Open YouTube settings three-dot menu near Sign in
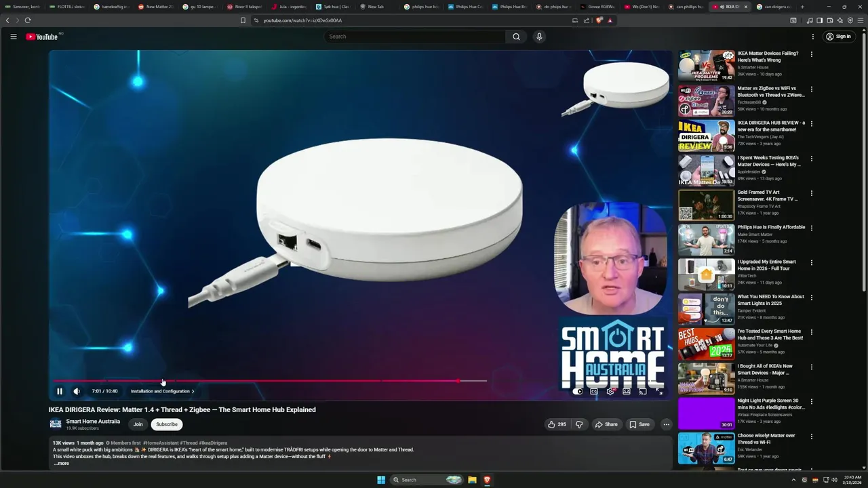Image resolution: width=868 pixels, height=488 pixels. click(812, 37)
